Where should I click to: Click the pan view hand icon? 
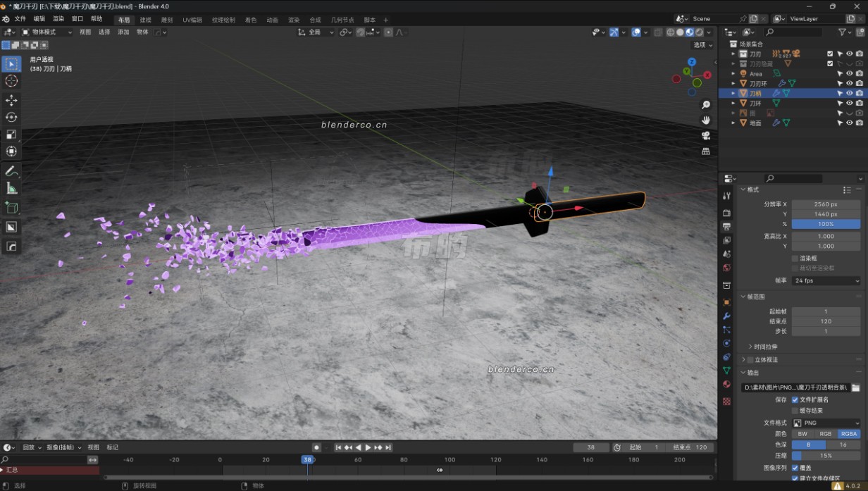pyautogui.click(x=706, y=120)
